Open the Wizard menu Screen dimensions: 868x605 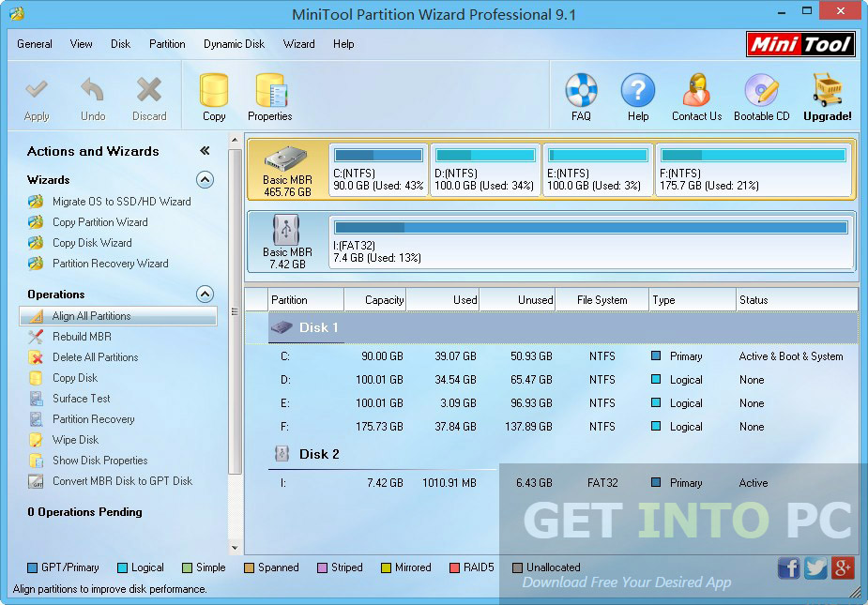298,43
